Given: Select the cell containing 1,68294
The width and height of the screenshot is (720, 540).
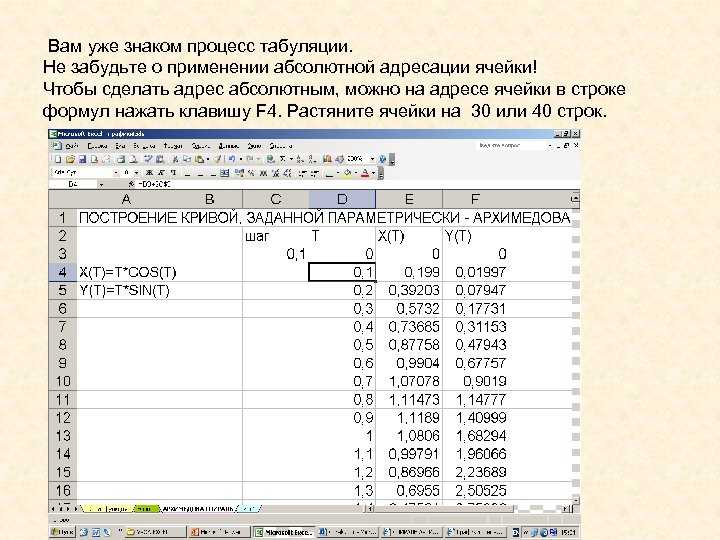Looking at the screenshot, I should [475, 436].
